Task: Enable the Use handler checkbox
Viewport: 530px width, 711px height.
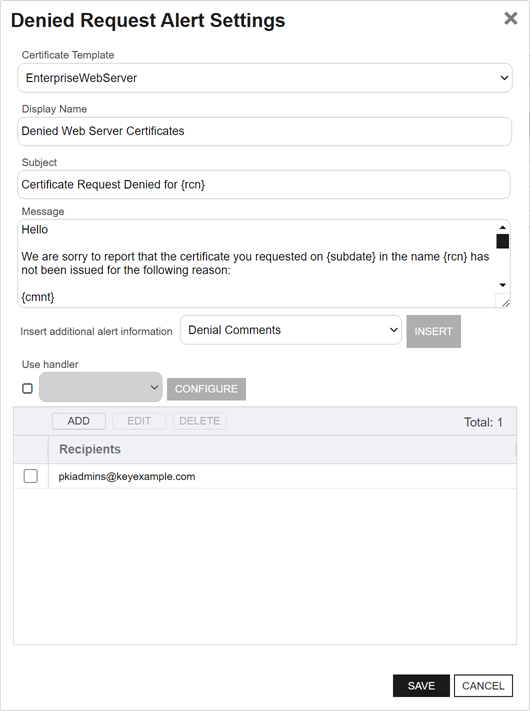Action: tap(27, 388)
